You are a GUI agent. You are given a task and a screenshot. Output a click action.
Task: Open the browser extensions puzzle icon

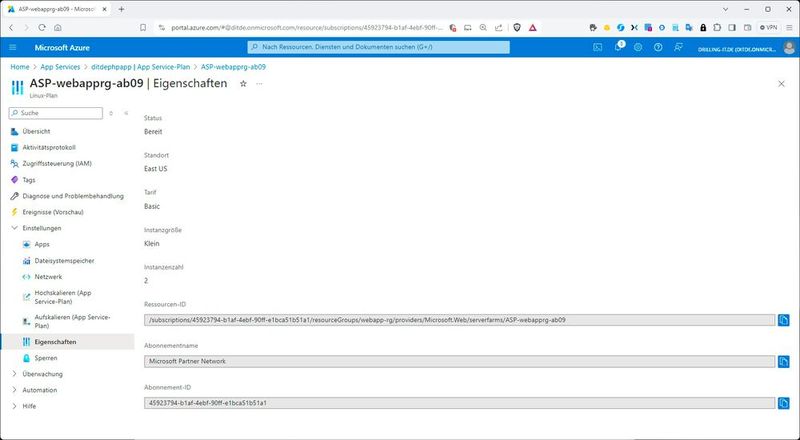click(x=717, y=28)
